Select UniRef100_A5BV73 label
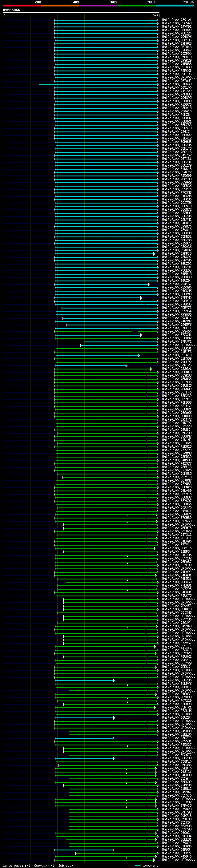The width and height of the screenshot is (197, 868). pos(177,308)
